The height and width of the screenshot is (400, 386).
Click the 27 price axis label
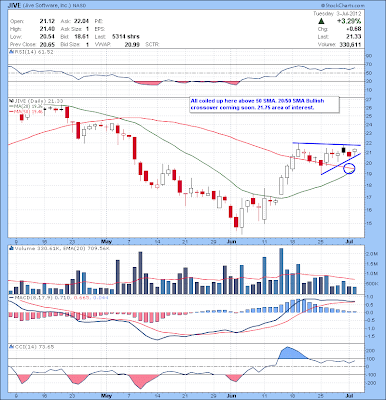pyautogui.click(x=368, y=100)
